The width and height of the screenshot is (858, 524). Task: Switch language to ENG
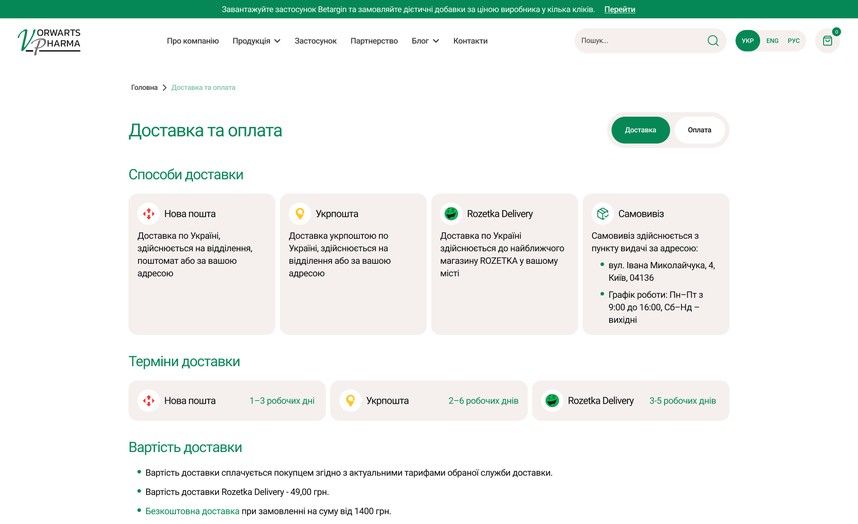(x=772, y=40)
